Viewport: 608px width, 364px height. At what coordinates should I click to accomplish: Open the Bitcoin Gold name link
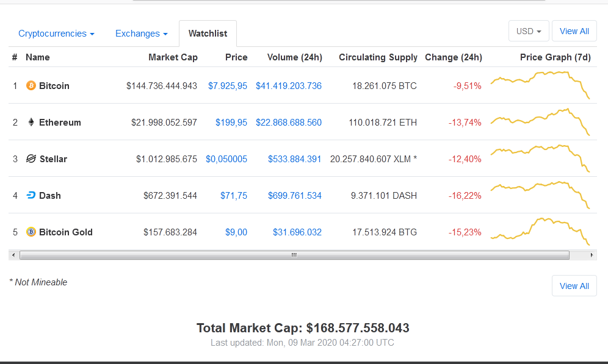pyautogui.click(x=66, y=232)
